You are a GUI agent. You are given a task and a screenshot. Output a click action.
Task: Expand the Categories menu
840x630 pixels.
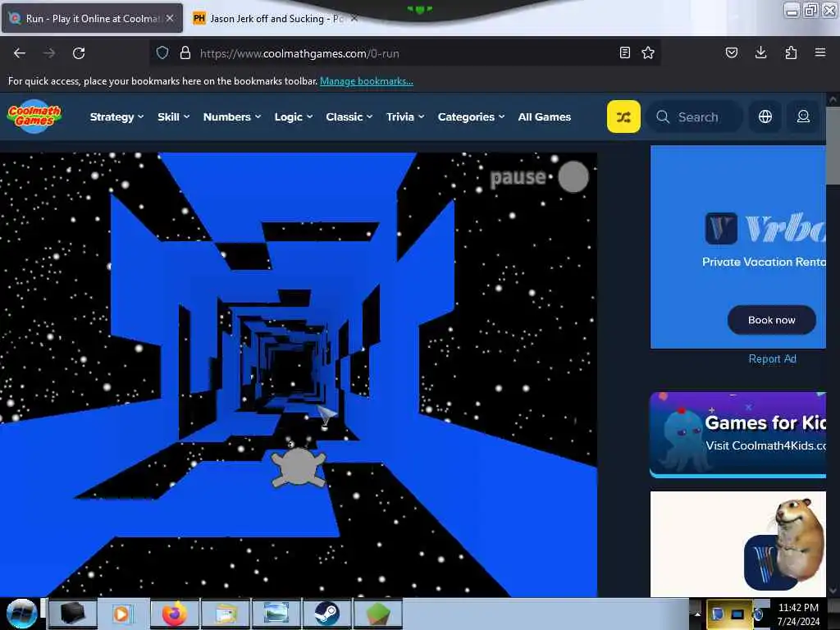click(472, 116)
